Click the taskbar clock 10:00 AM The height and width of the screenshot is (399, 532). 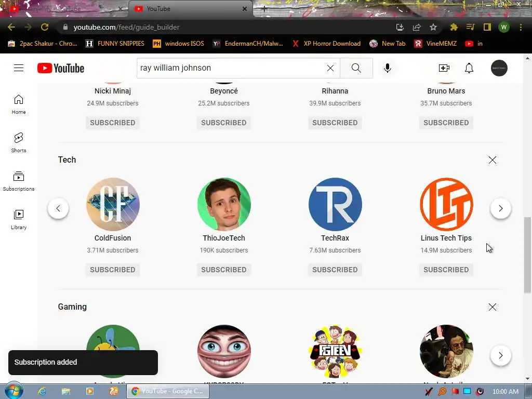tap(505, 392)
